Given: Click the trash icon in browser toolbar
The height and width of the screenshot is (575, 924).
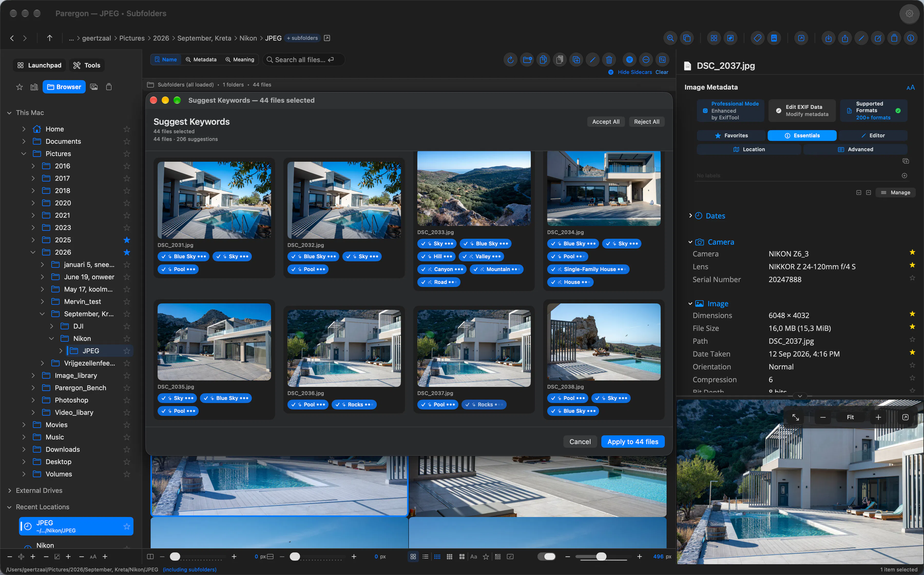Looking at the screenshot, I should click(x=609, y=60).
